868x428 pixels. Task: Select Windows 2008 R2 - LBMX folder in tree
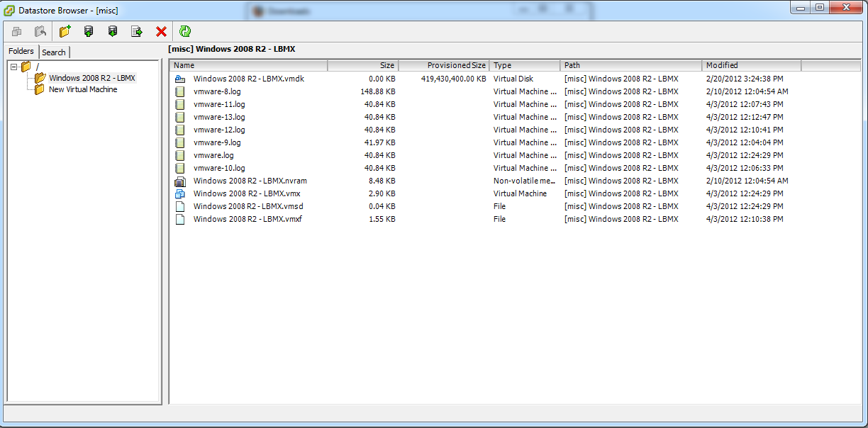(92, 78)
